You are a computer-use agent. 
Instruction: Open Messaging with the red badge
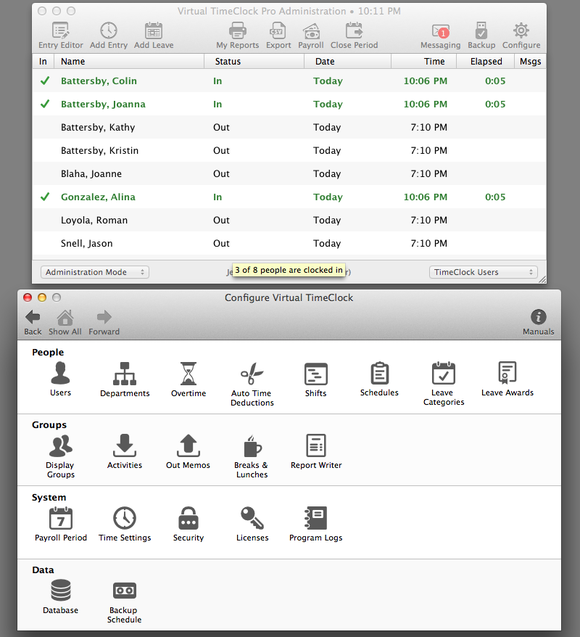[x=440, y=31]
